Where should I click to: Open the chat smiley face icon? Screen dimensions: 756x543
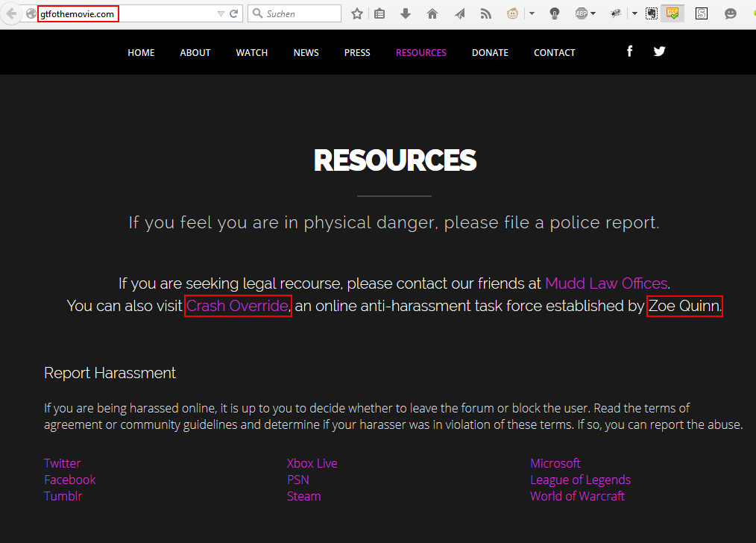[731, 13]
